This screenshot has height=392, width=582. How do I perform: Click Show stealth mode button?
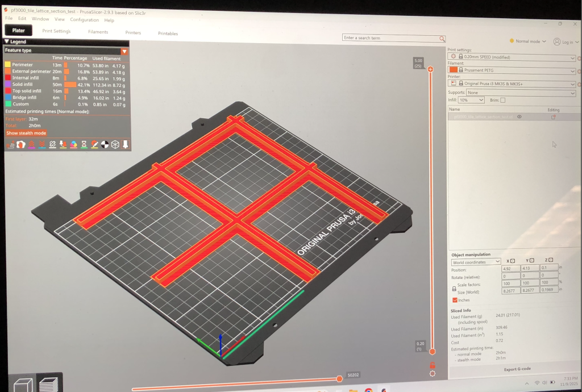[26, 133]
